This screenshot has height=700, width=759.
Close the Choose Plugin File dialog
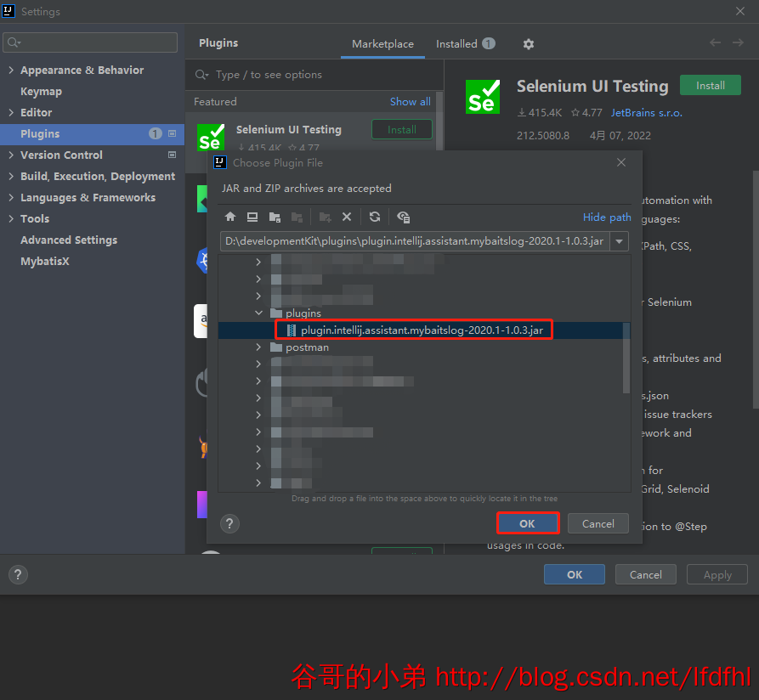[621, 162]
